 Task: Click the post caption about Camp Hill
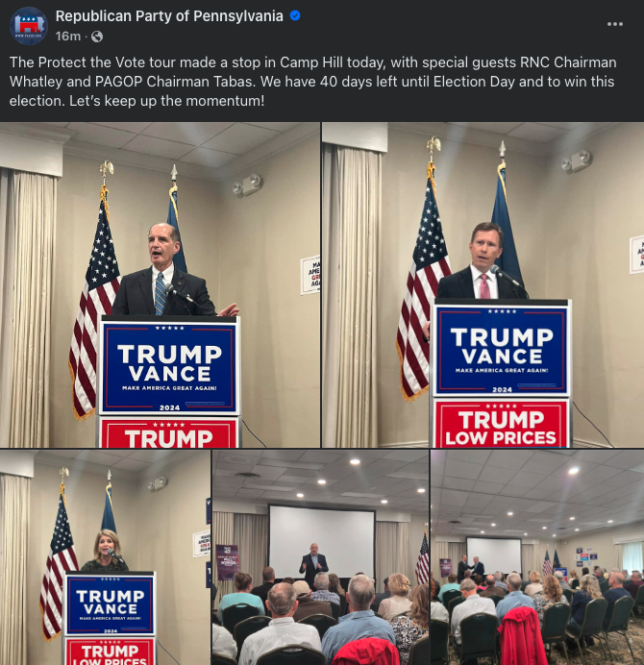point(313,82)
